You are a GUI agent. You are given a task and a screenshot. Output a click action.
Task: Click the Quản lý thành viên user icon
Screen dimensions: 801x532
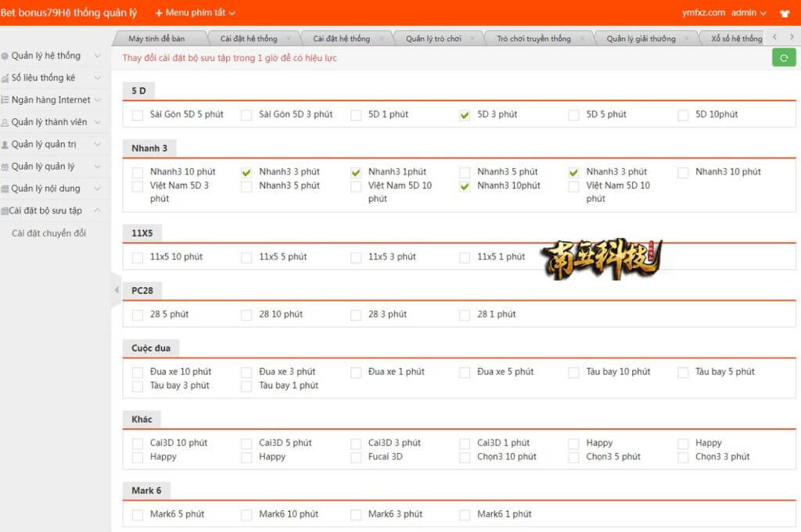pyautogui.click(x=5, y=122)
